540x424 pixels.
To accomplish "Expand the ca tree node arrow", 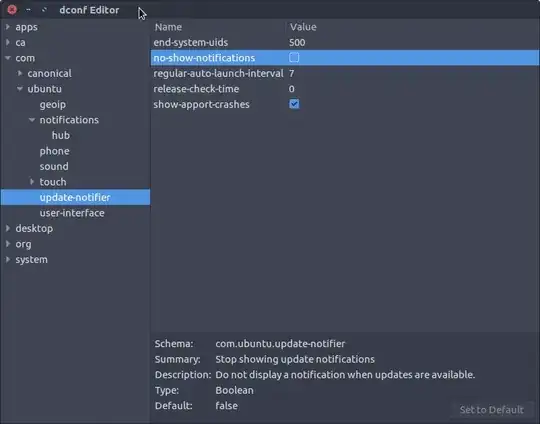I will coord(8,42).
